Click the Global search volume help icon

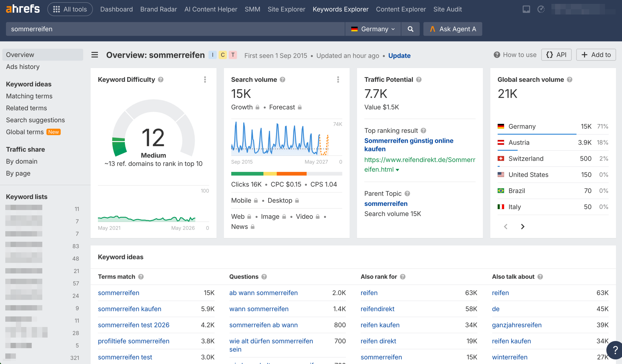pyautogui.click(x=570, y=79)
